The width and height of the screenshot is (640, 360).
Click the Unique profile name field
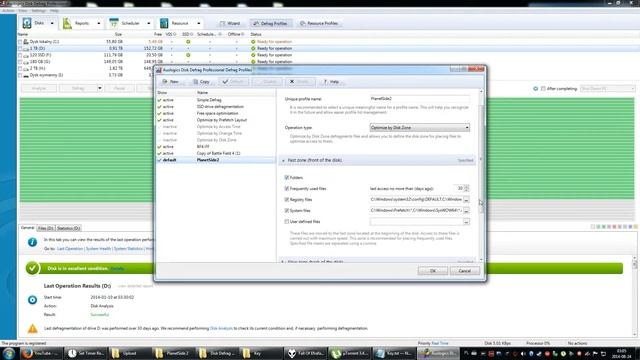point(420,98)
